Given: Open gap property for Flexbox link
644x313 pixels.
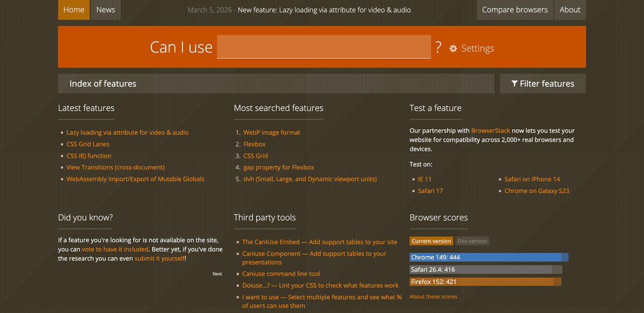Looking at the screenshot, I should (x=279, y=167).
